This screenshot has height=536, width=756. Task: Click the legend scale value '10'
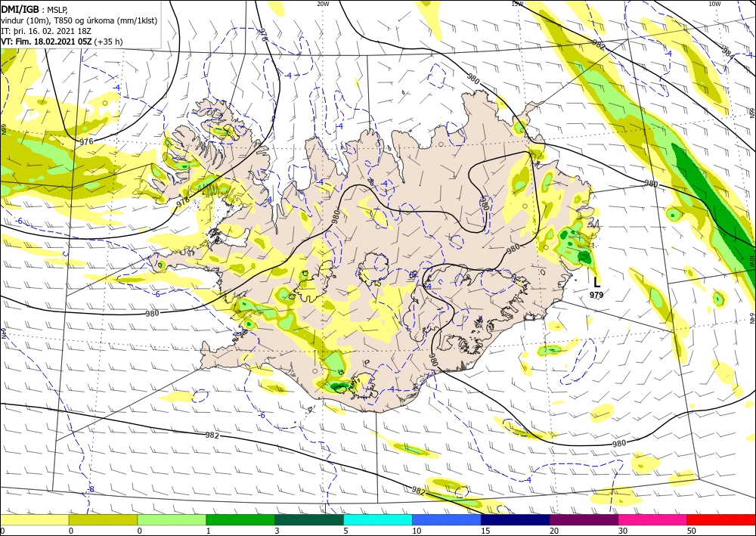(x=417, y=531)
